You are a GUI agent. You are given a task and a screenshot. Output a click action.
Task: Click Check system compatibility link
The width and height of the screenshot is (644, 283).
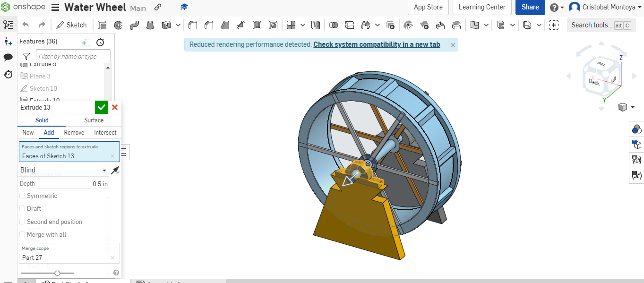[377, 45]
